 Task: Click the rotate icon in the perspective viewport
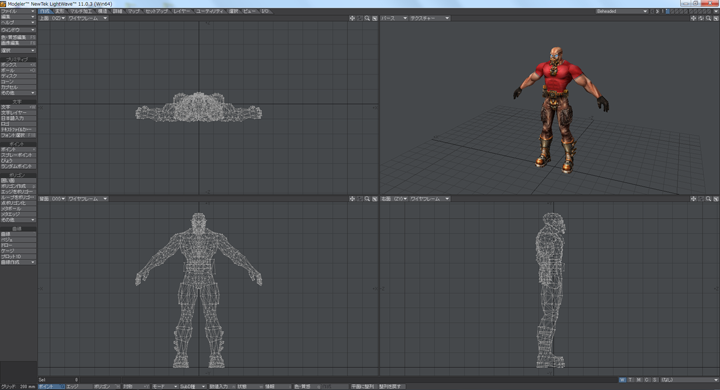(x=701, y=18)
